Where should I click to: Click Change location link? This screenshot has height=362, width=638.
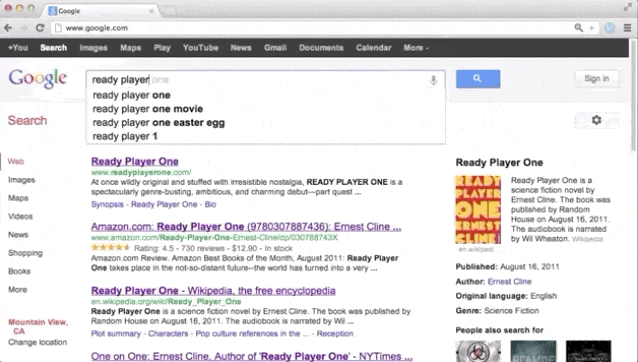point(37,342)
